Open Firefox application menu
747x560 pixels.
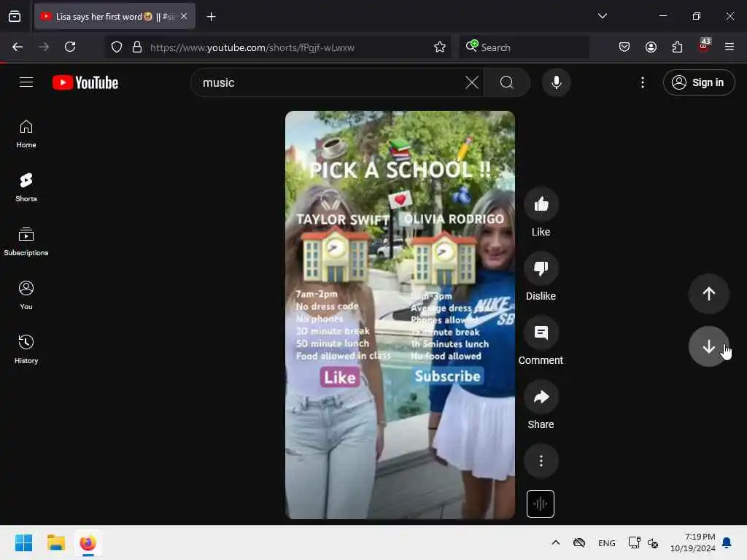point(729,47)
